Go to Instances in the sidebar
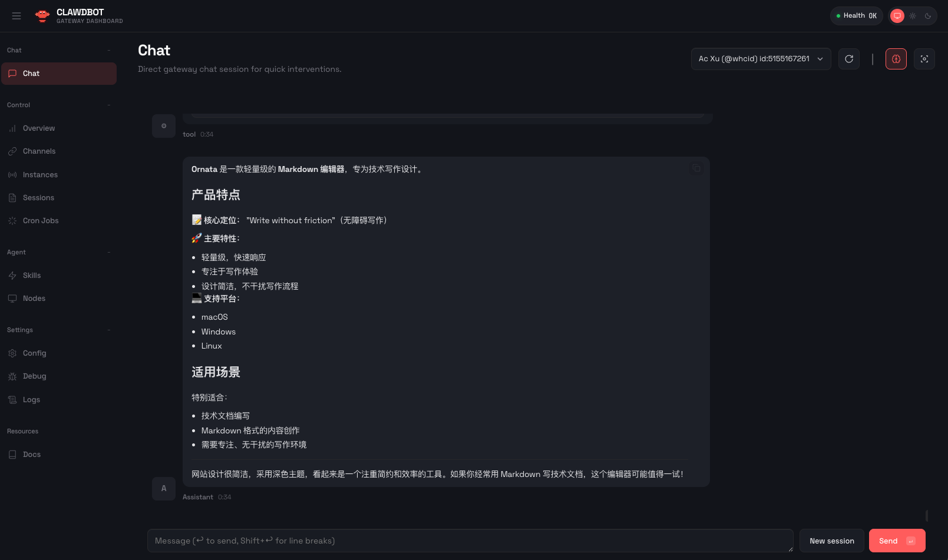 [40, 175]
